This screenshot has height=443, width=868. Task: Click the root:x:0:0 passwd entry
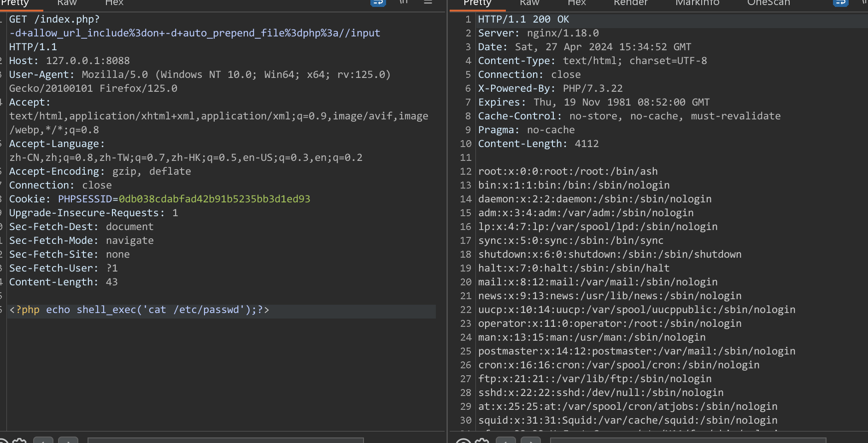coord(568,171)
